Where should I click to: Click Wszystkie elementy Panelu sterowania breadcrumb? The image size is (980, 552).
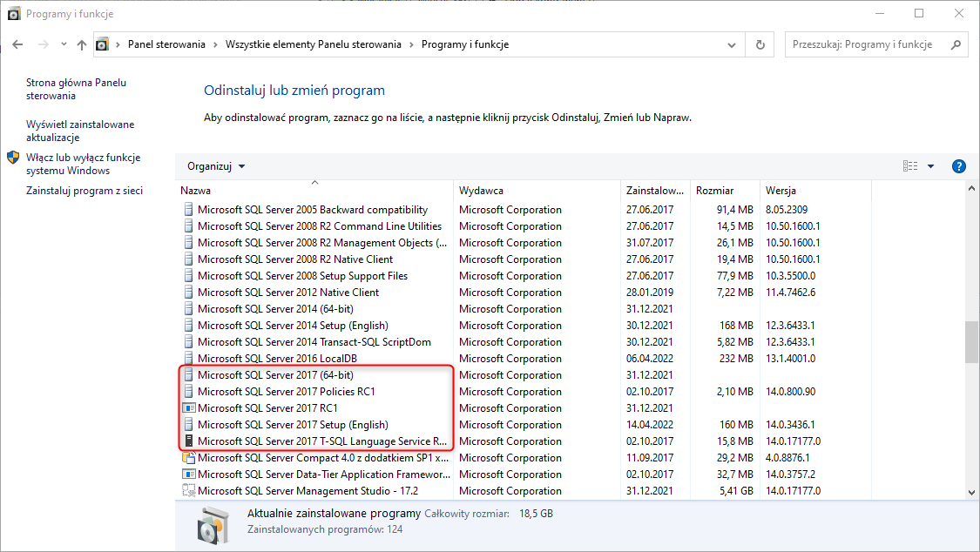point(313,44)
